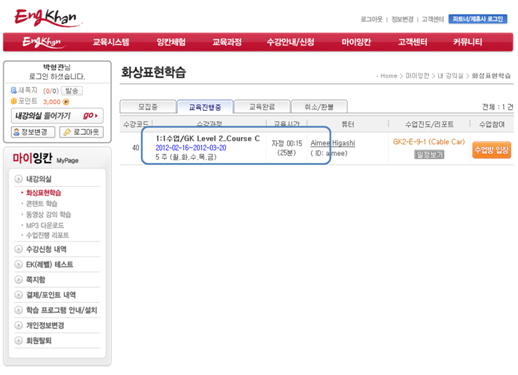Click course title 1:1수업/GK Level 2_Course C

coord(207,138)
